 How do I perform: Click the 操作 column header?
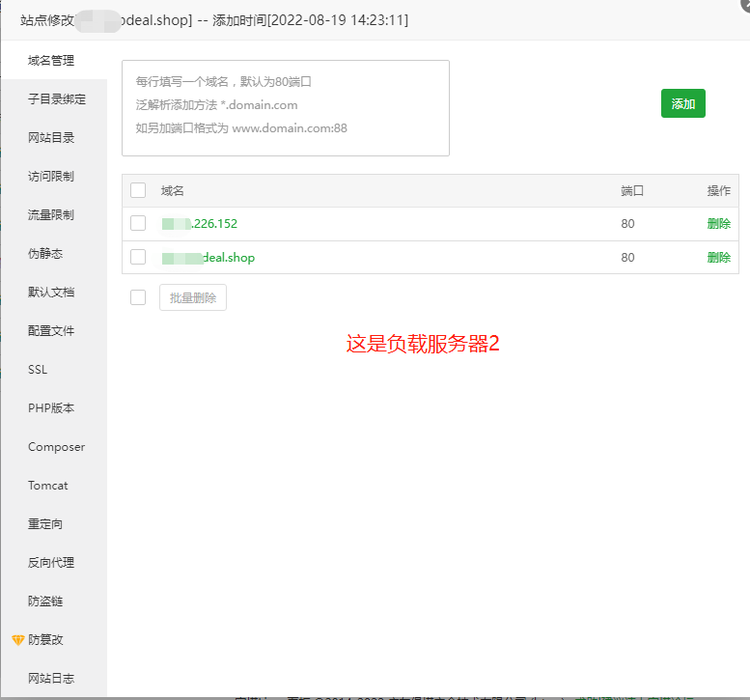[719, 191]
